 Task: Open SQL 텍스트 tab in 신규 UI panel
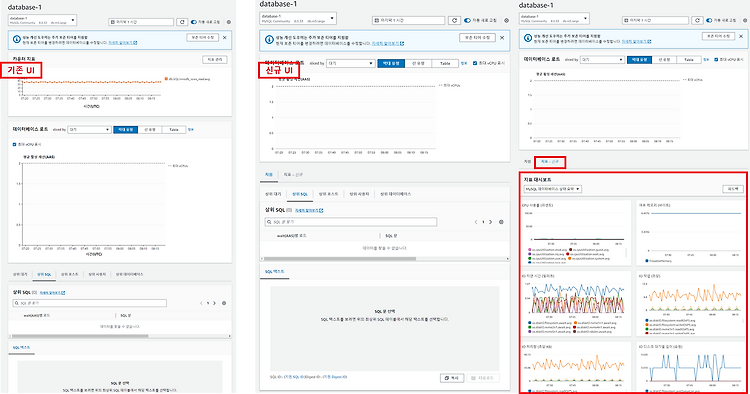[275, 272]
